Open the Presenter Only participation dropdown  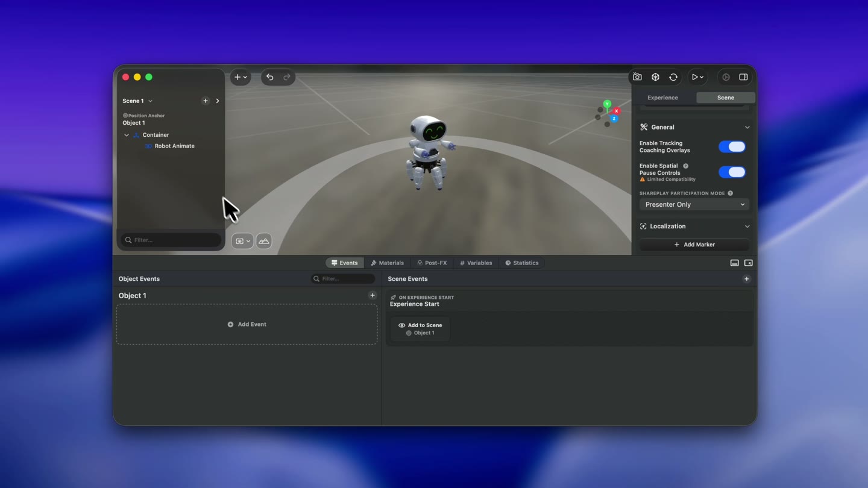click(x=694, y=204)
